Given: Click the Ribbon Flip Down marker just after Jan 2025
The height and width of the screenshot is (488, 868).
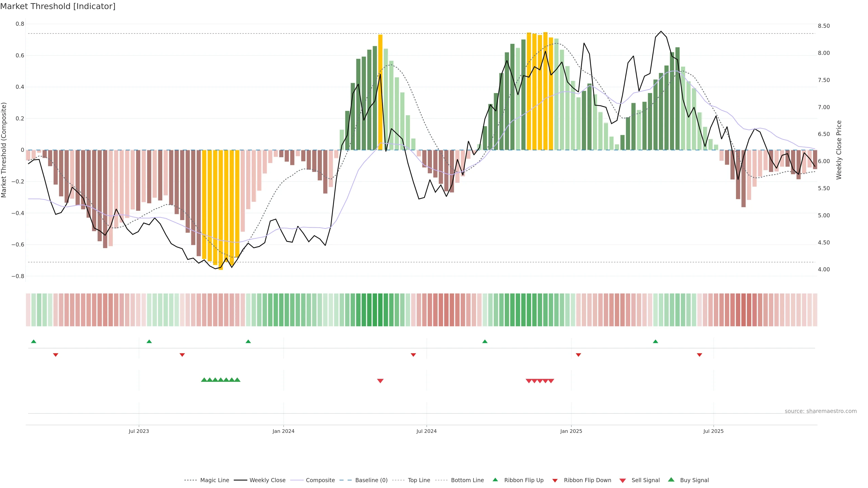Looking at the screenshot, I should tap(579, 355).
